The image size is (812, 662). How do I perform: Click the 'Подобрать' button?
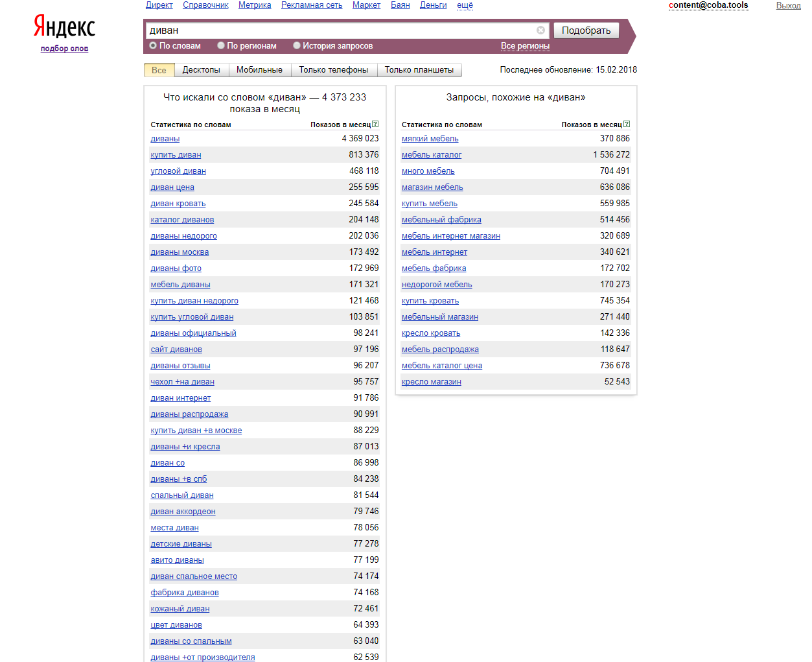click(x=586, y=30)
